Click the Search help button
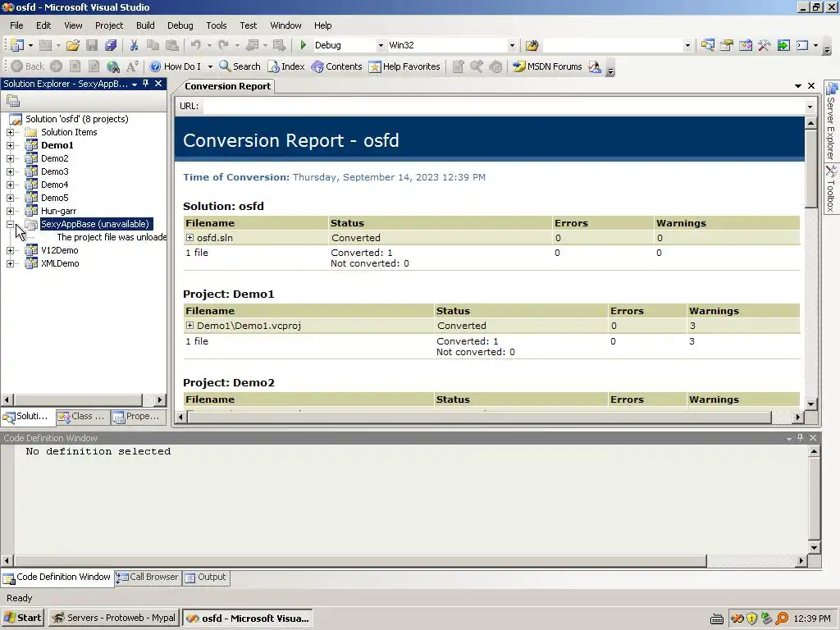Image resolution: width=840 pixels, height=630 pixels. pyautogui.click(x=240, y=66)
